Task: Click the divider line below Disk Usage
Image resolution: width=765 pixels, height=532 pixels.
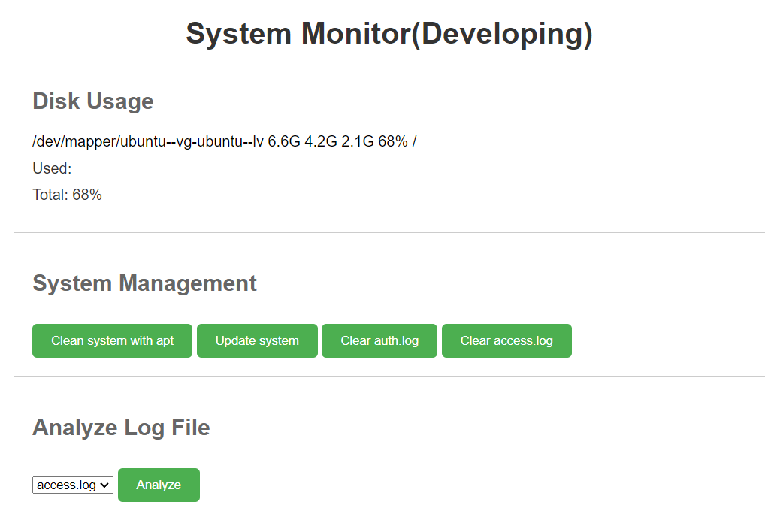Action: click(x=389, y=233)
